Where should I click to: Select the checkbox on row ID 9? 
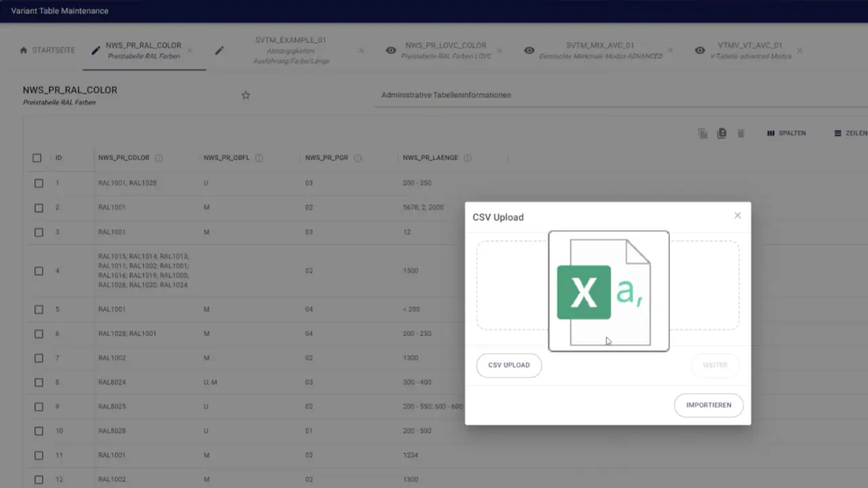coord(39,406)
